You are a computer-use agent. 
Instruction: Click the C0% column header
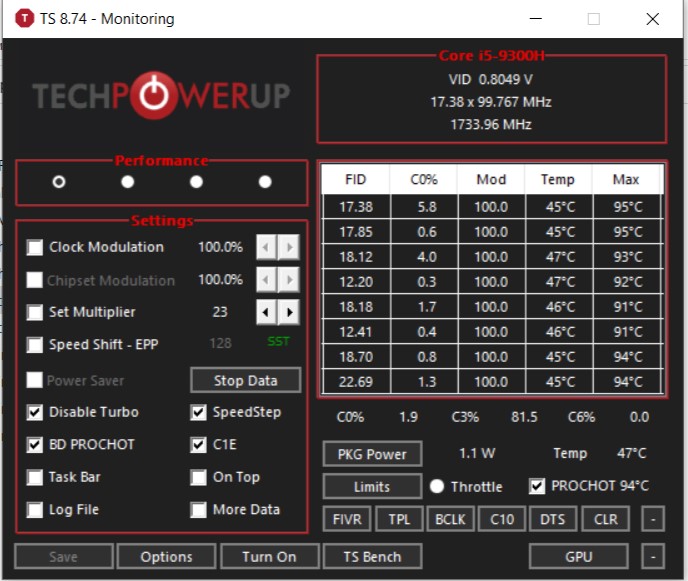pos(424,179)
